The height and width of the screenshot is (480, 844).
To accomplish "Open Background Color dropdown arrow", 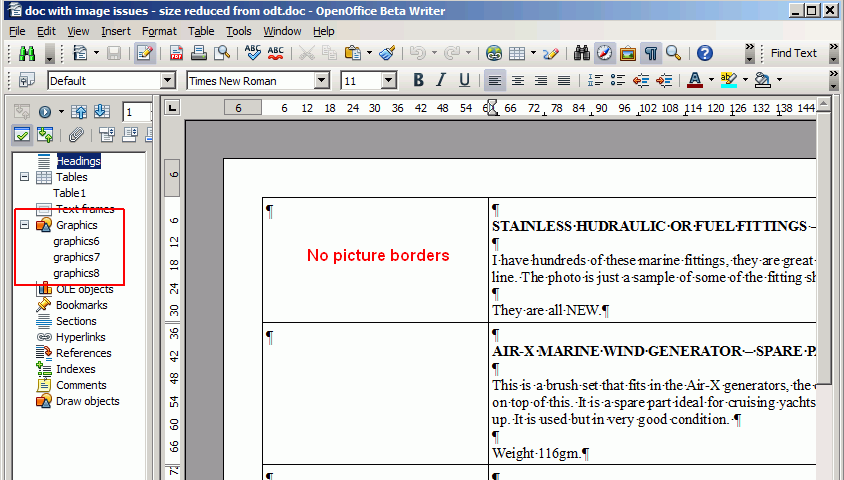I will 779,81.
